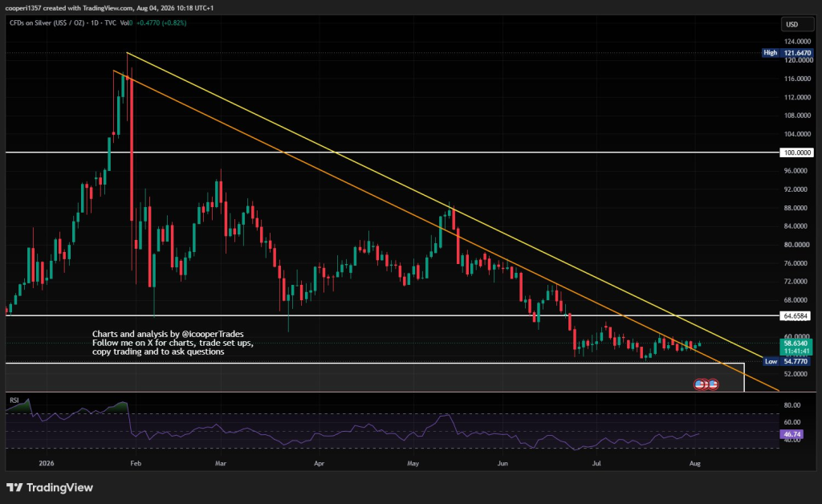
Task: Click the 100.0000 horizontal line price label
Action: click(796, 153)
